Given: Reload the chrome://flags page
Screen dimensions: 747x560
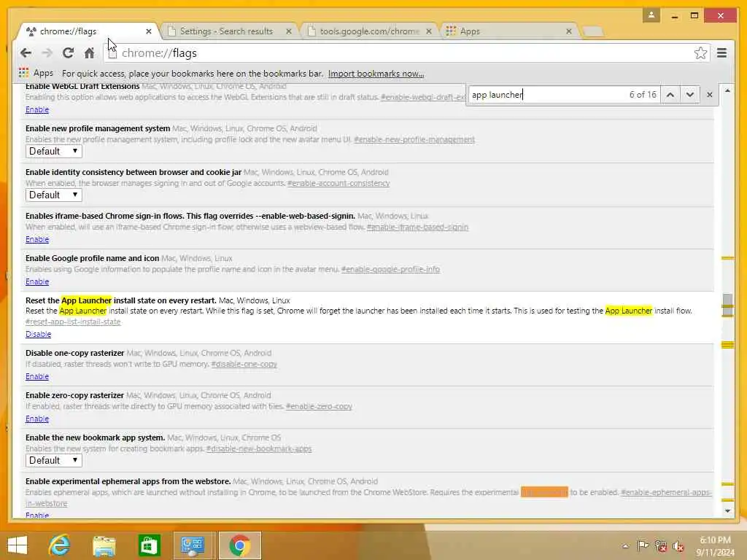Looking at the screenshot, I should pos(68,52).
